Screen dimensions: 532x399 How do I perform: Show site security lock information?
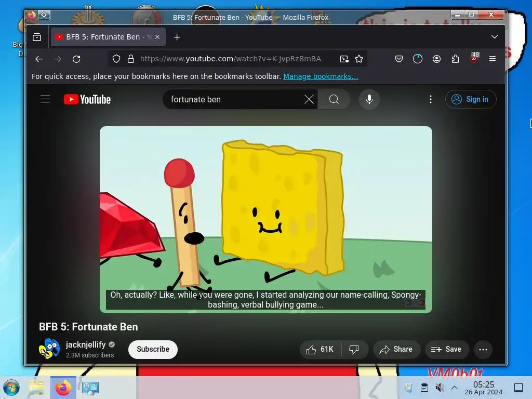tap(131, 59)
